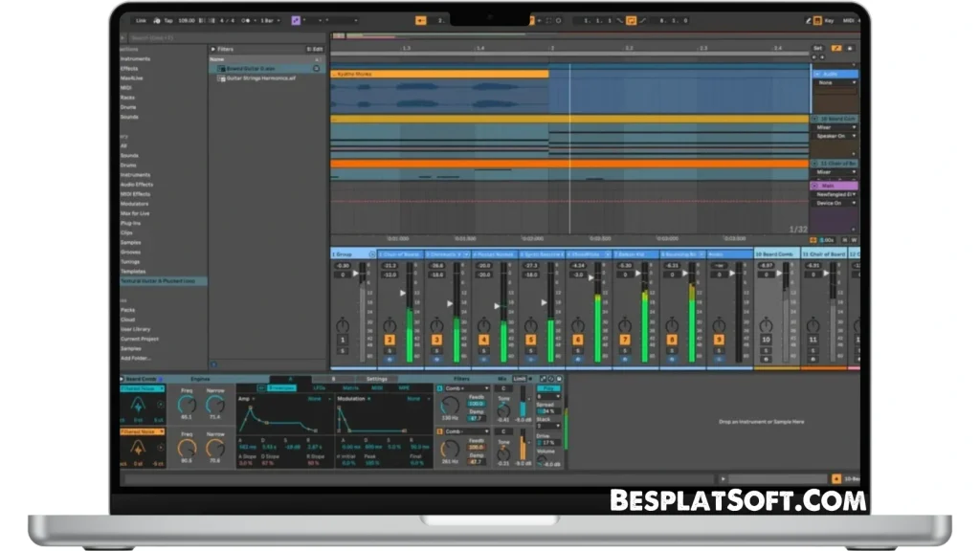The width and height of the screenshot is (980, 551).
Task: Click the hot-swap icon beside Bowed Guitar G.wav
Action: [x=316, y=68]
